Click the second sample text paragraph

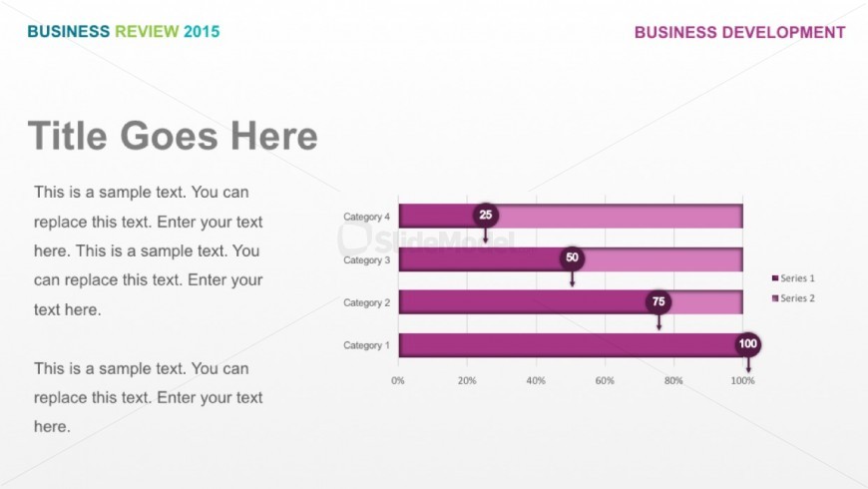coord(149,397)
